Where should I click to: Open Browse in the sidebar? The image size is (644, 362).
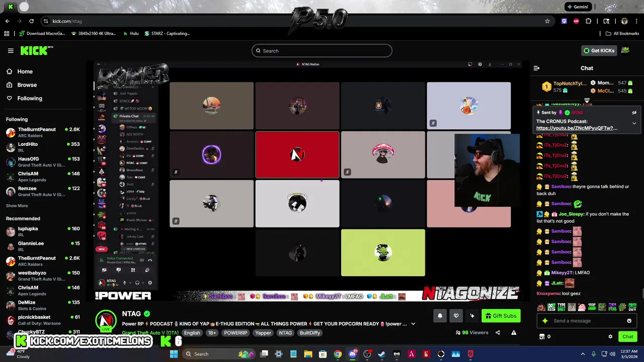[27, 85]
